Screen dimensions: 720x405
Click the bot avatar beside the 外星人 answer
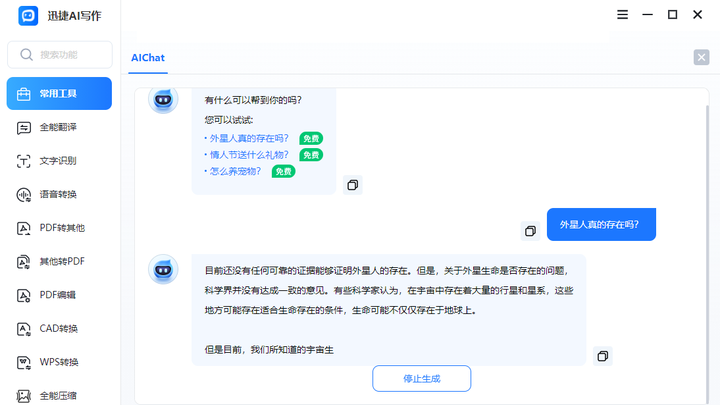163,270
